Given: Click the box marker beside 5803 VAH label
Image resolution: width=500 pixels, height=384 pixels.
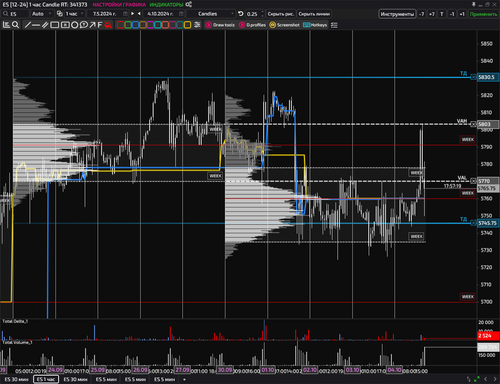Looking at the screenshot, I should pos(473,124).
